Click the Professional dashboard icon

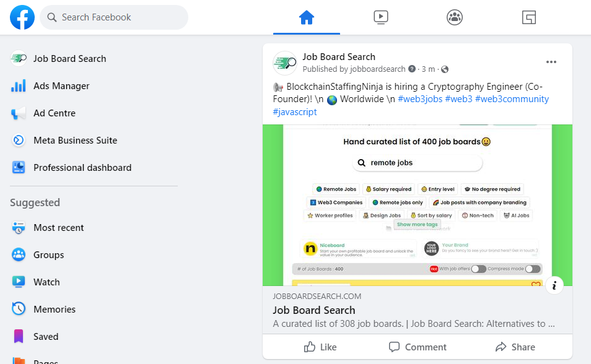19,167
